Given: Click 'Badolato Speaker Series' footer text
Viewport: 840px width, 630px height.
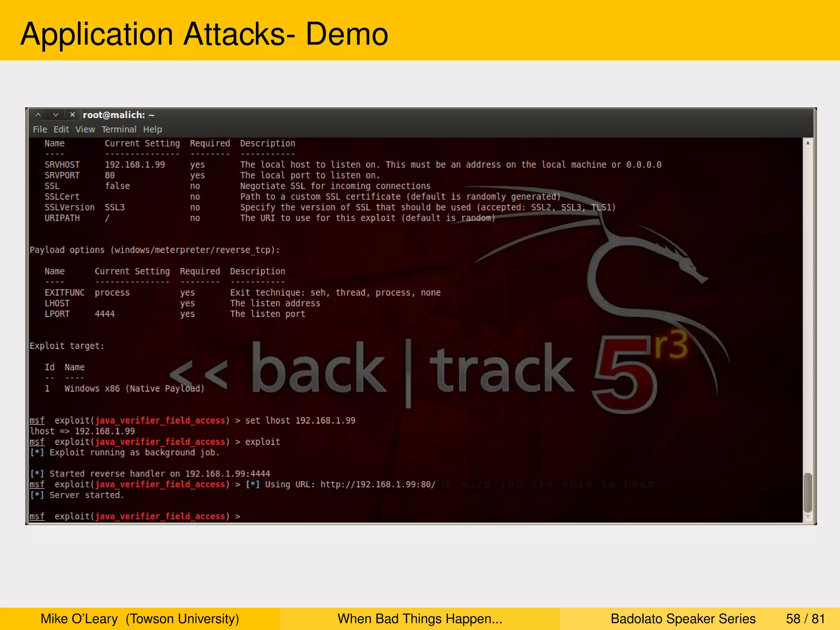Looking at the screenshot, I should [683, 619].
